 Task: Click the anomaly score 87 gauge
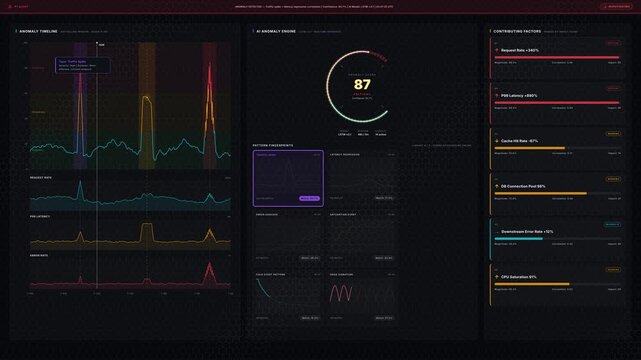362,86
